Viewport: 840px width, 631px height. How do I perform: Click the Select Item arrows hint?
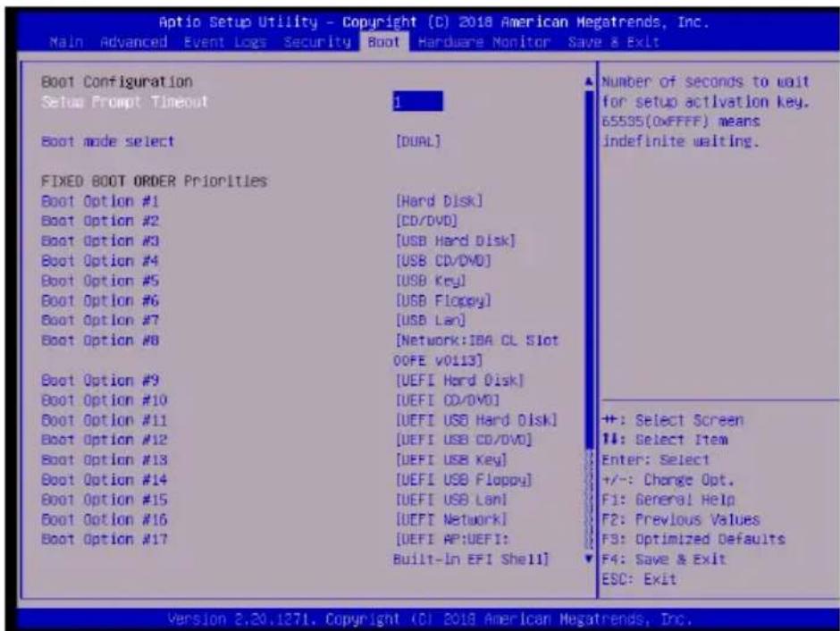pos(664,440)
